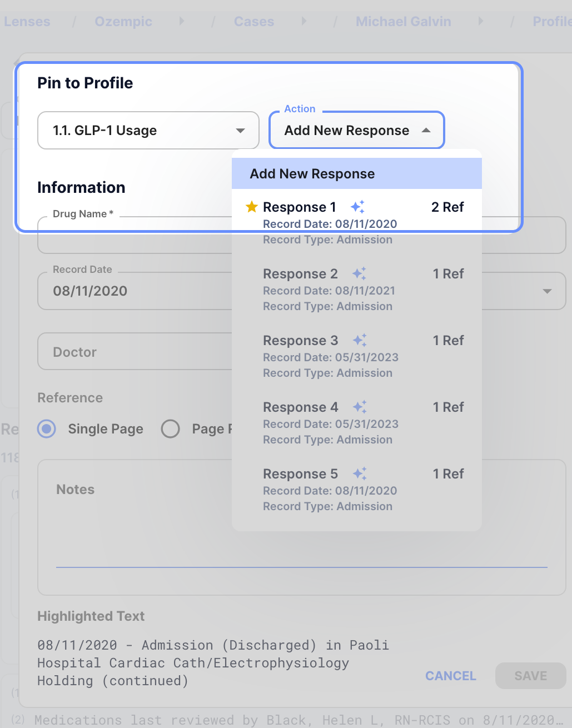Open the Michael Galvin breadcrumb link

(404, 21)
